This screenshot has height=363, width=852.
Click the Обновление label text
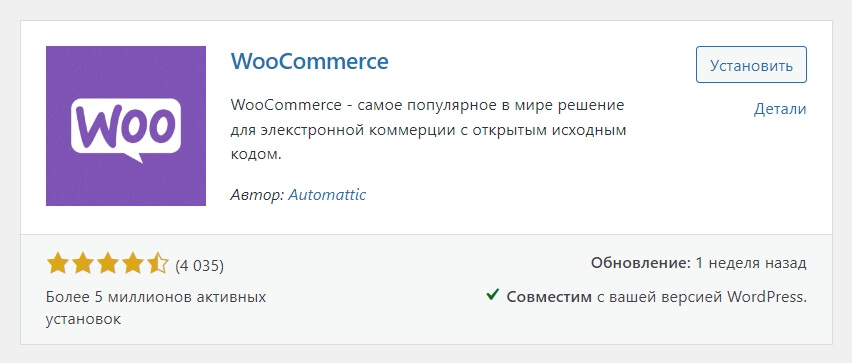pos(641,264)
